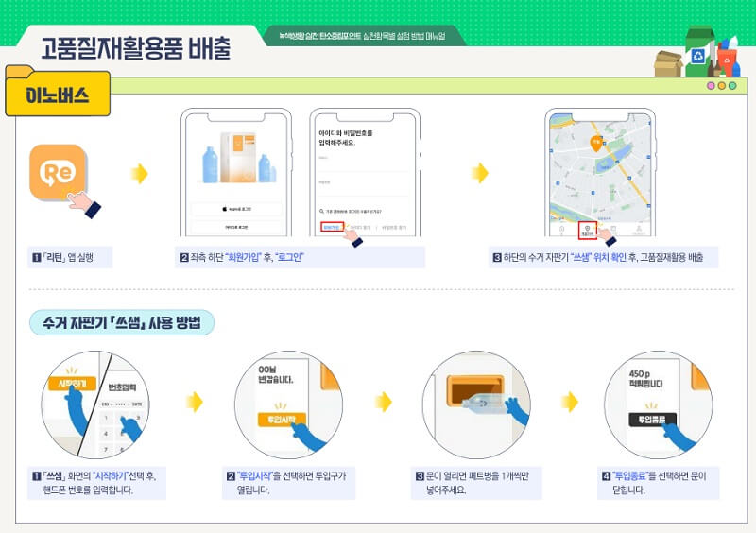The width and height of the screenshot is (756, 533).
Task: Click the orange bottle insertion slot
Action: [x=475, y=390]
